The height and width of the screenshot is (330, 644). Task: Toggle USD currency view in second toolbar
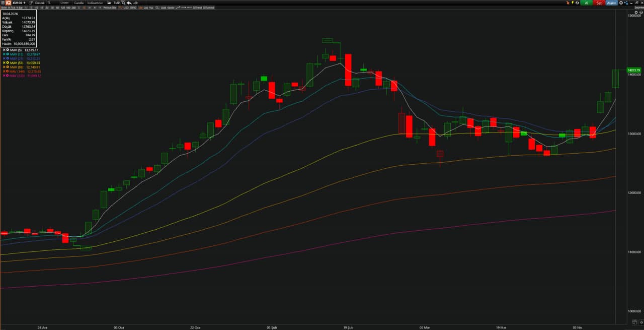[126, 8]
